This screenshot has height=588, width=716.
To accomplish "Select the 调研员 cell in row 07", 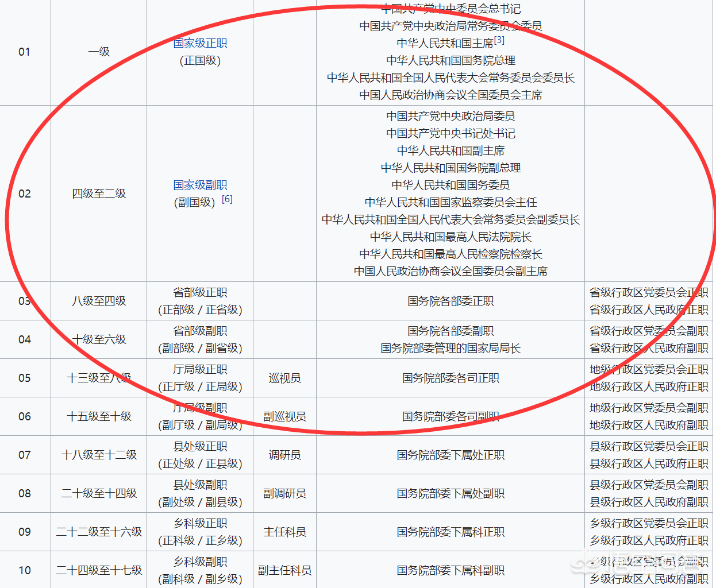I will pos(285,454).
